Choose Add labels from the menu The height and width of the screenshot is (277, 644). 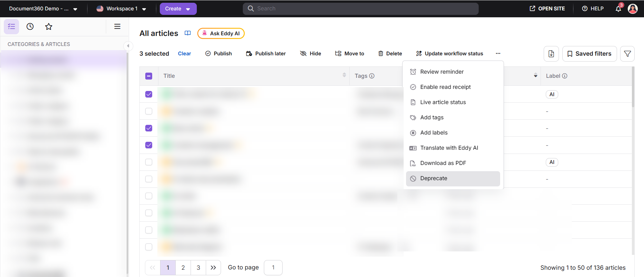coord(453,133)
